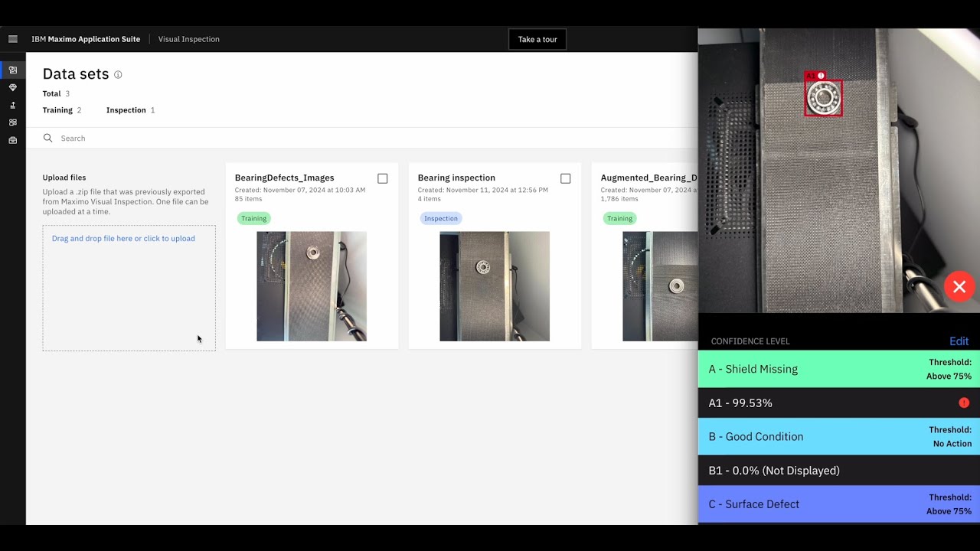
Task: Click the '85 items' text
Action: [248, 199]
